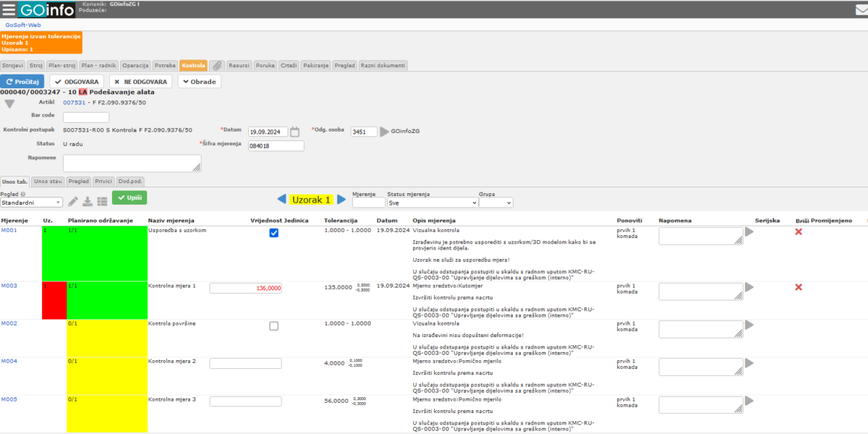Open the top Pregled tab next to Pakiranje

point(345,65)
